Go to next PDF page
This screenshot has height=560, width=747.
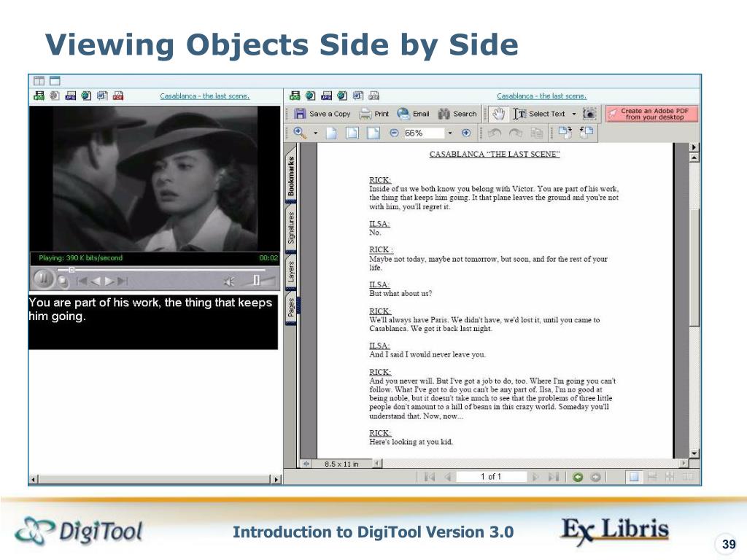[x=535, y=477]
